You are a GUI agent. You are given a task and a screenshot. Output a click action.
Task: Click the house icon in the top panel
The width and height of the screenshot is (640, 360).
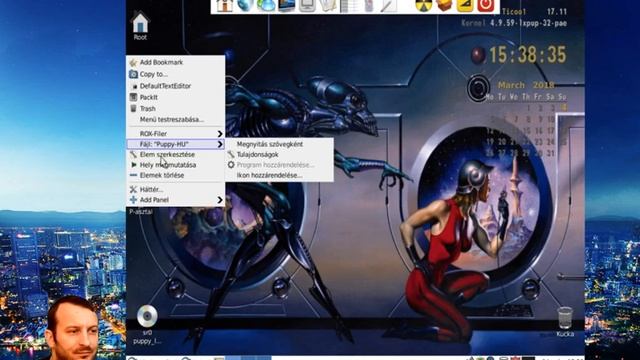[224, 6]
